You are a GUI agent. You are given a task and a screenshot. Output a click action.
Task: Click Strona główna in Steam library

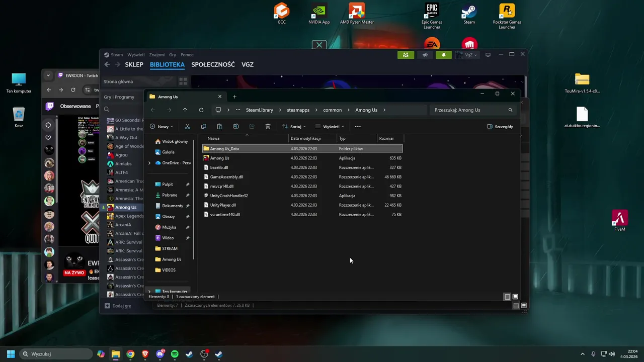click(118, 81)
